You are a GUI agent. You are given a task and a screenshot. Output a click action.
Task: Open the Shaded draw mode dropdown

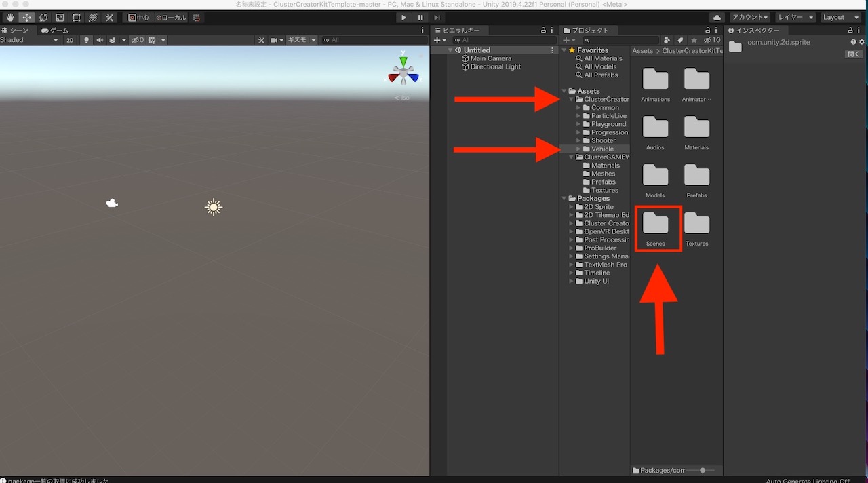tap(27, 40)
